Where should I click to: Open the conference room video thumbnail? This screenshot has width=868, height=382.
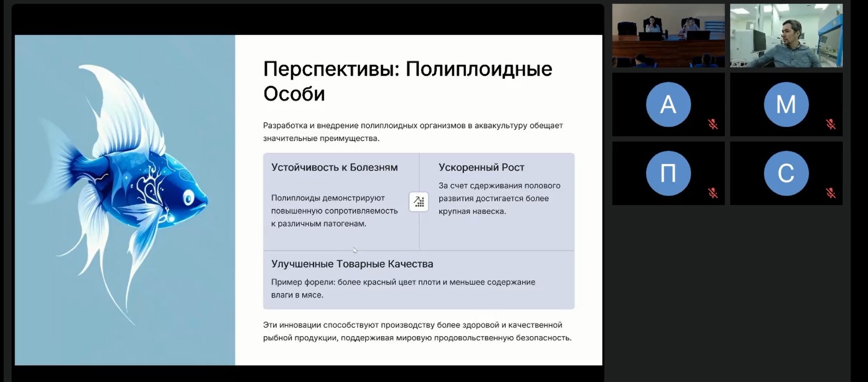pos(668,36)
